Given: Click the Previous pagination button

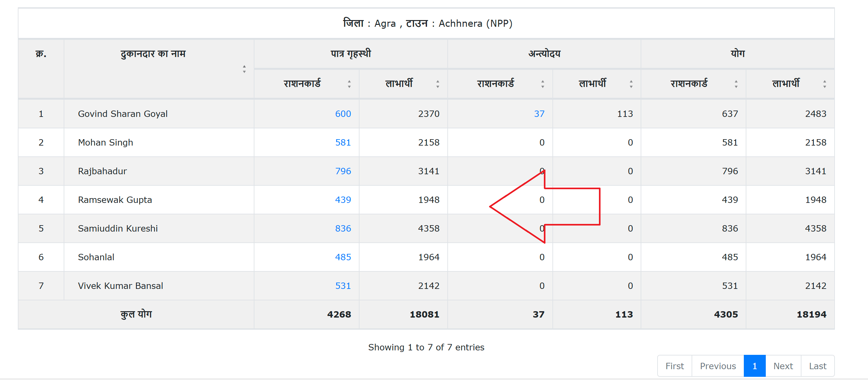Looking at the screenshot, I should coord(718,366).
